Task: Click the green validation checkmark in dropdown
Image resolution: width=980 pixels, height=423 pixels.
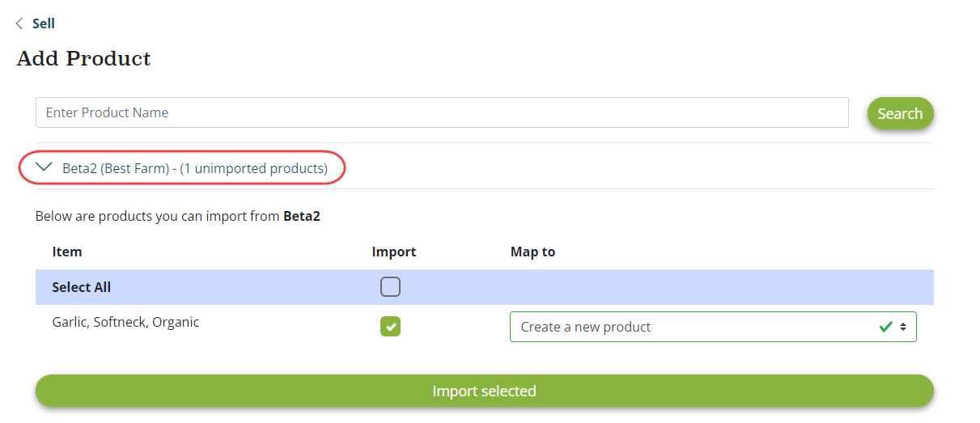Action: tap(886, 327)
